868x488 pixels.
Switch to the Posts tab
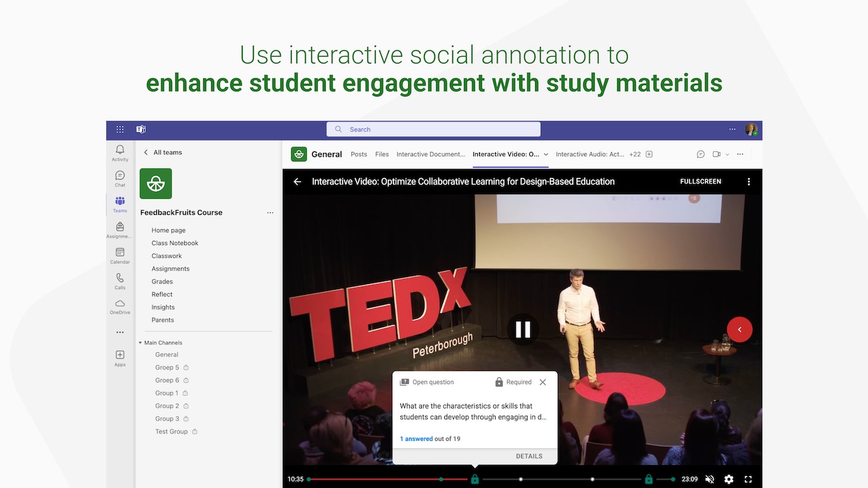coord(359,154)
